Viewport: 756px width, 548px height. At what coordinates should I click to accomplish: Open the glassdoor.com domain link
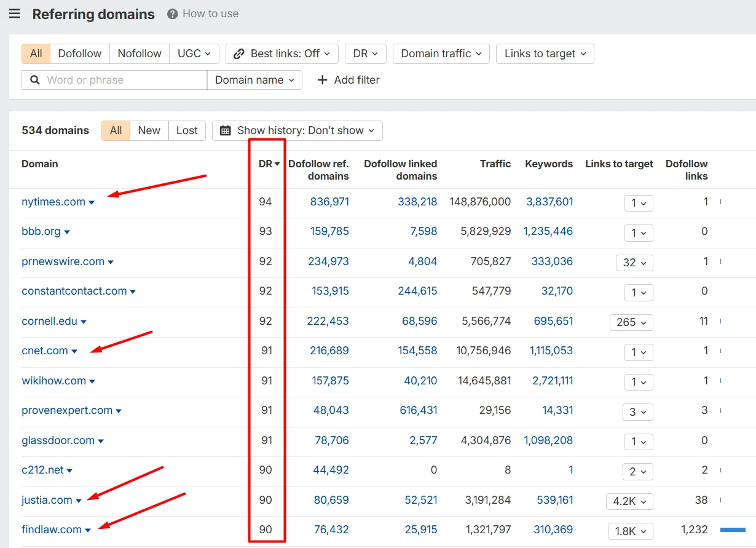click(58, 440)
